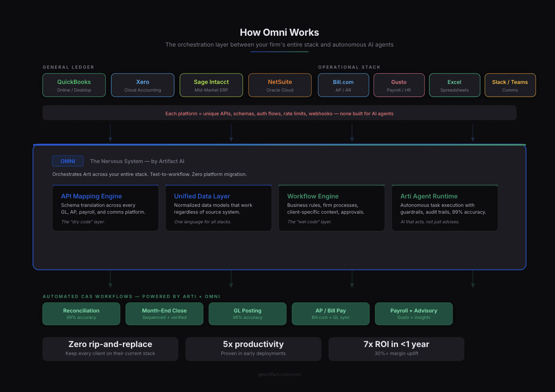555x392 pixels.
Task: Click the 'How Omni Works' heading
Action: pyautogui.click(x=280, y=33)
